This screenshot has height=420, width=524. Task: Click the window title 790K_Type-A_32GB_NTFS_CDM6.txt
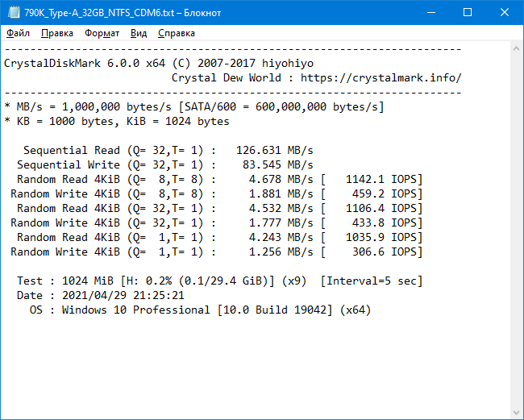(99, 13)
